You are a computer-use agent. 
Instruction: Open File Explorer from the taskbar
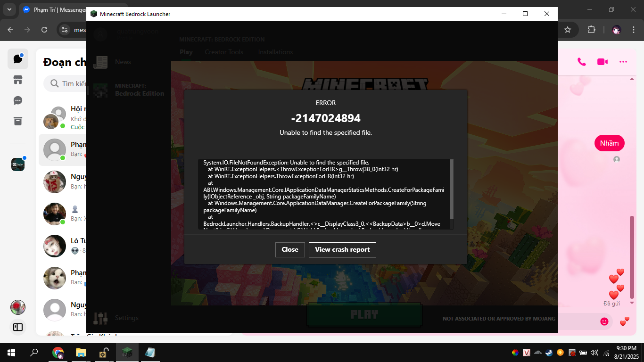pyautogui.click(x=81, y=353)
